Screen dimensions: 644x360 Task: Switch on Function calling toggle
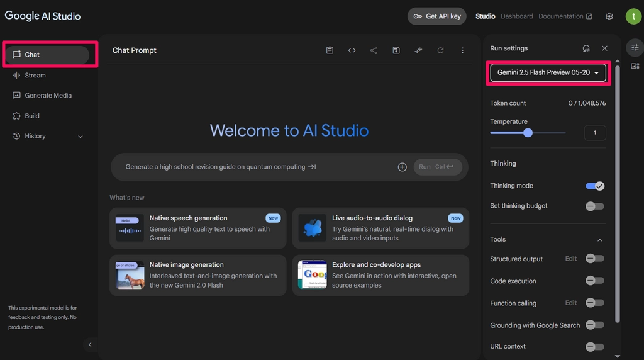coord(595,303)
